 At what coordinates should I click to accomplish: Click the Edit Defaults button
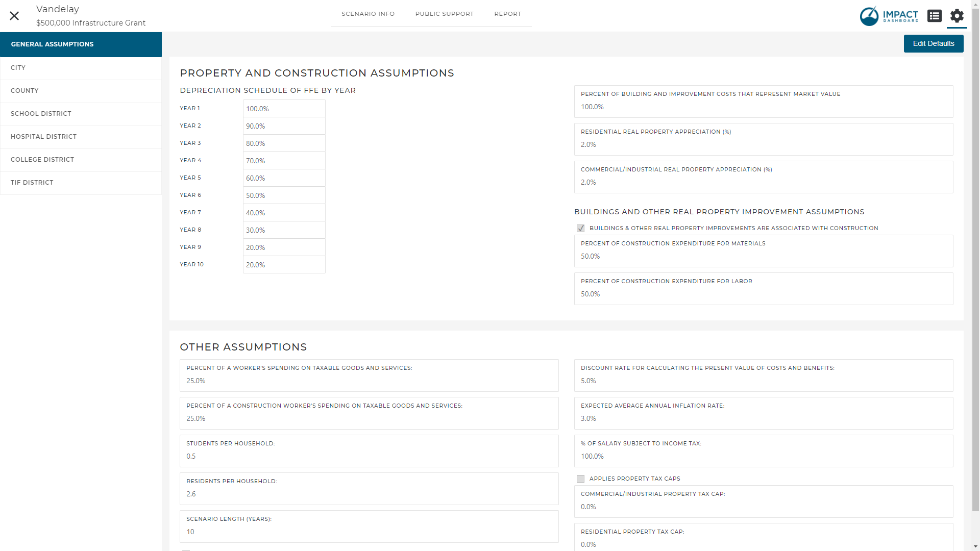(x=934, y=43)
